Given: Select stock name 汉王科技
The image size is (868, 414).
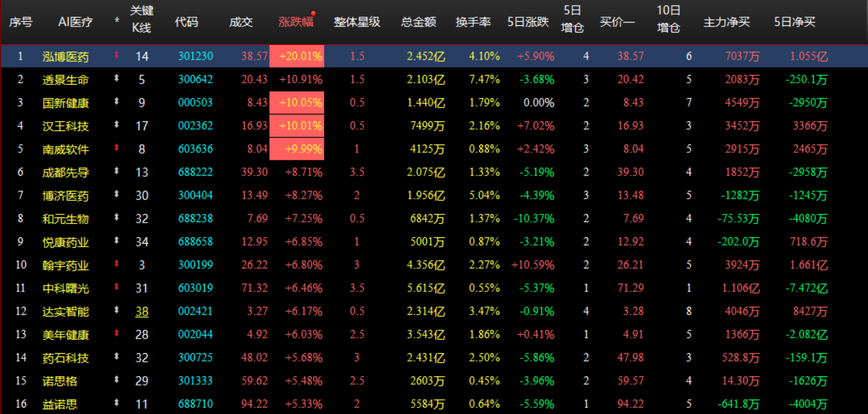Looking at the screenshot, I should click(x=65, y=126).
